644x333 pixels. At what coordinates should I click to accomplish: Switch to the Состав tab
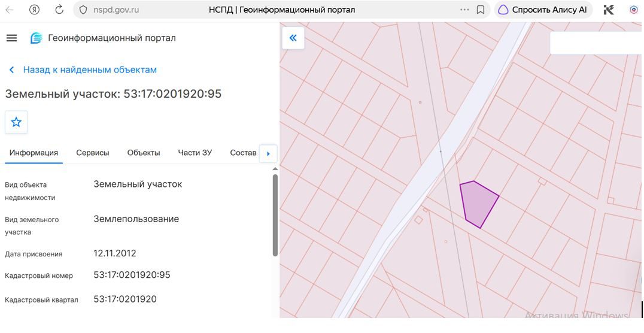(243, 153)
